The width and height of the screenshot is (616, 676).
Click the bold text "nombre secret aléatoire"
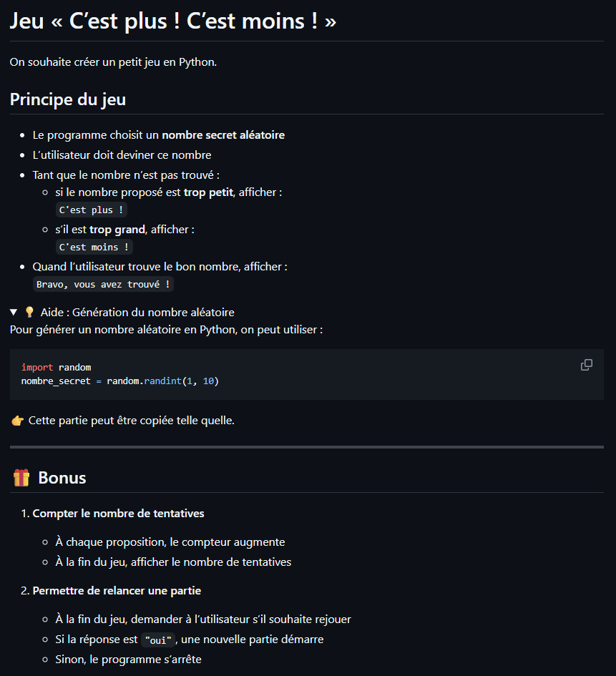click(223, 135)
